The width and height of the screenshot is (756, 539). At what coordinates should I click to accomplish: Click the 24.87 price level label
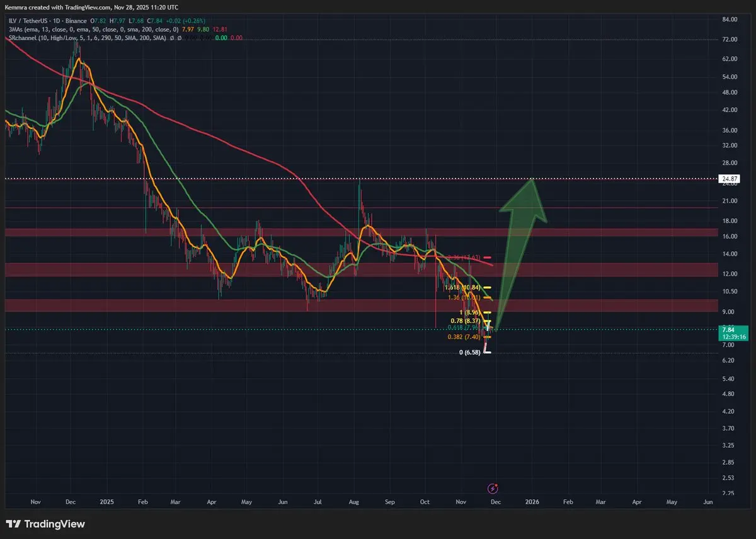pos(730,179)
